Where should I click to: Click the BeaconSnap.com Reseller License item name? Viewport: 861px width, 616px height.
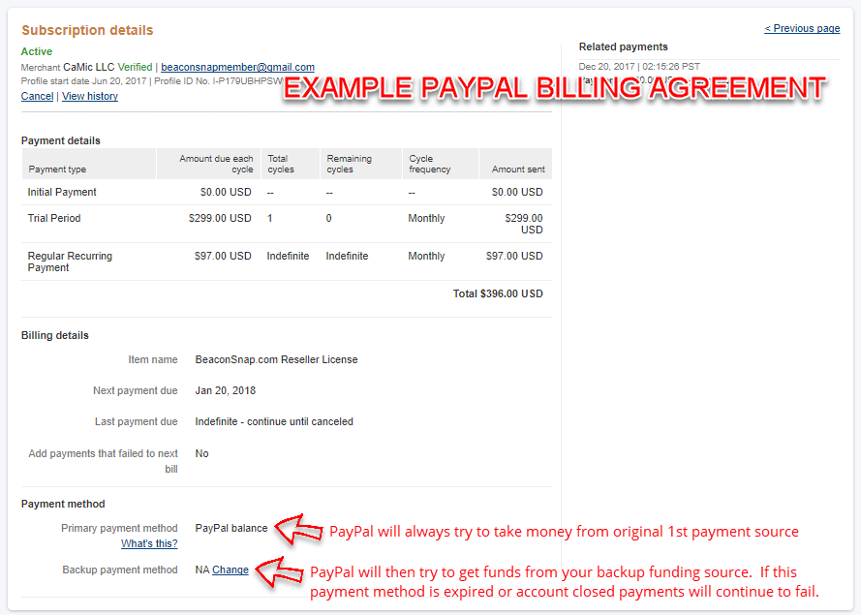point(276,359)
